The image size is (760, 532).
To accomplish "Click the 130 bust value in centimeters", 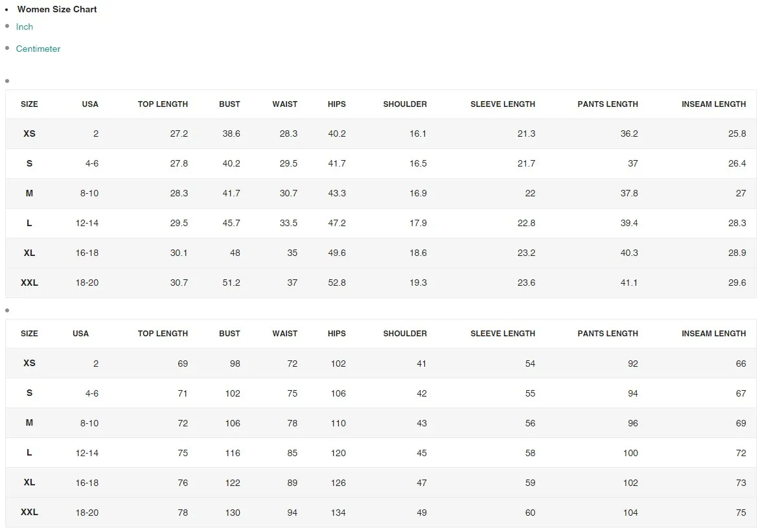I will [x=232, y=513].
